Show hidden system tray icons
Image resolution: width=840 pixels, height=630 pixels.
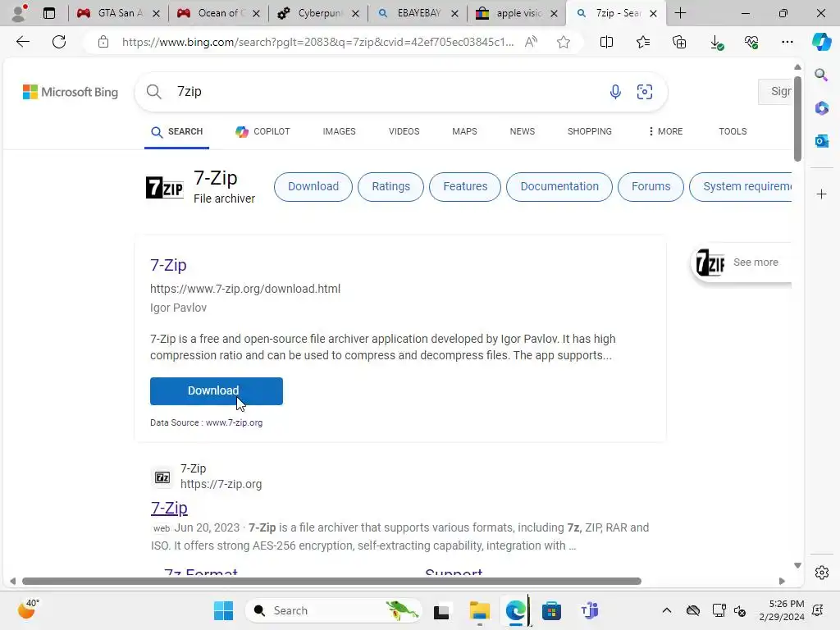[x=666, y=610]
